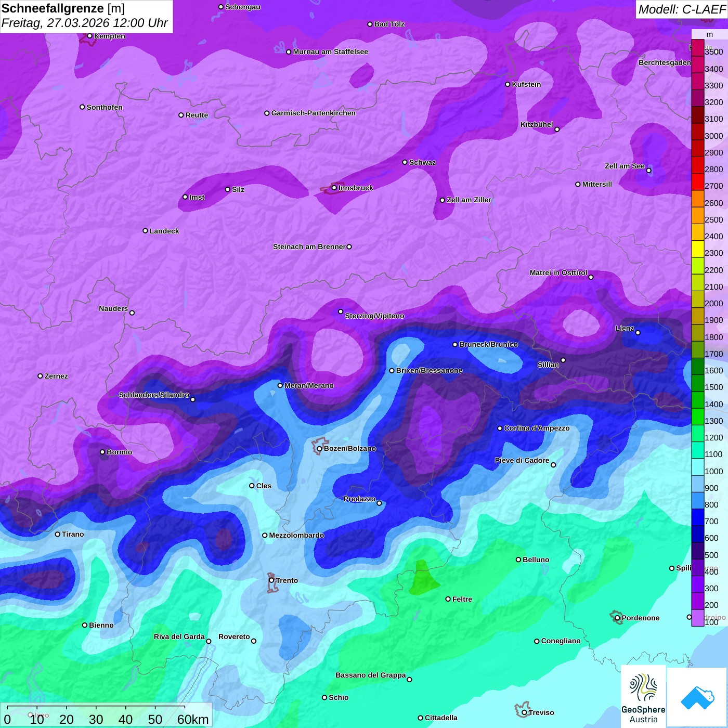Screen dimensions: 728x728
Task: Click the Sonthofen place label
Action: 105,107
